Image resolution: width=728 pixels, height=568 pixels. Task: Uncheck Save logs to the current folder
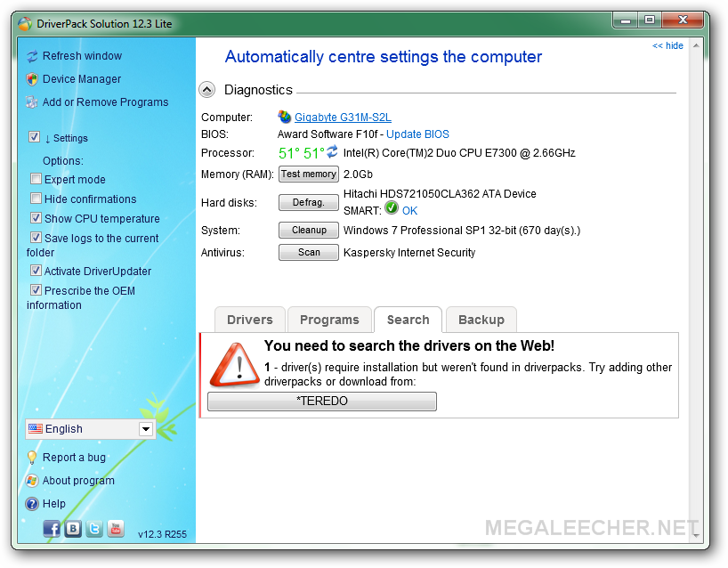pyautogui.click(x=36, y=238)
